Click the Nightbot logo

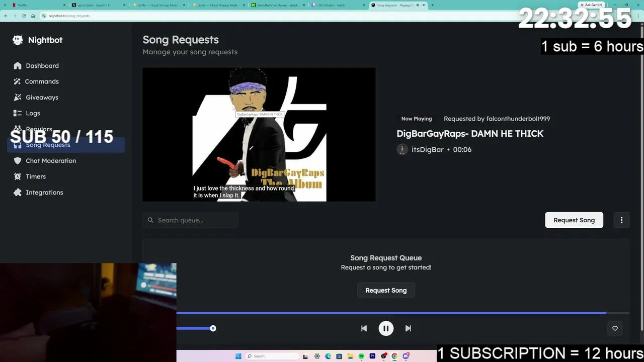[x=38, y=40]
